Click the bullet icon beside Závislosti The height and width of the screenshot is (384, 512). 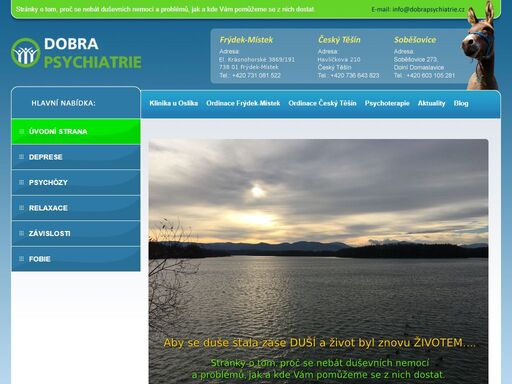[x=22, y=233]
